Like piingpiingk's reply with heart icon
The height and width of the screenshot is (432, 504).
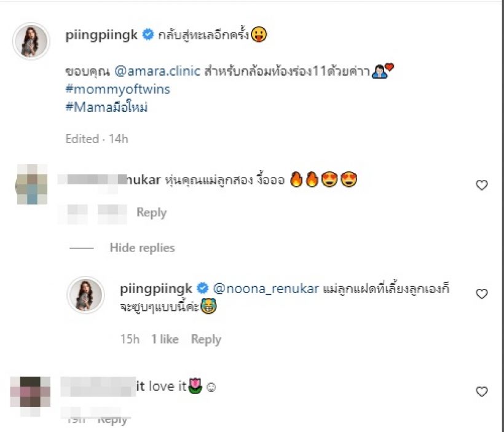tap(481, 294)
